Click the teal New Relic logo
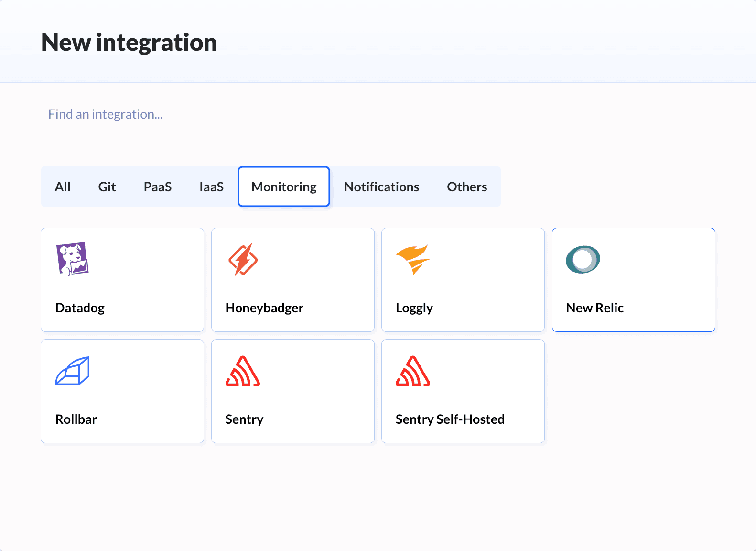The height and width of the screenshot is (551, 756). click(x=583, y=259)
